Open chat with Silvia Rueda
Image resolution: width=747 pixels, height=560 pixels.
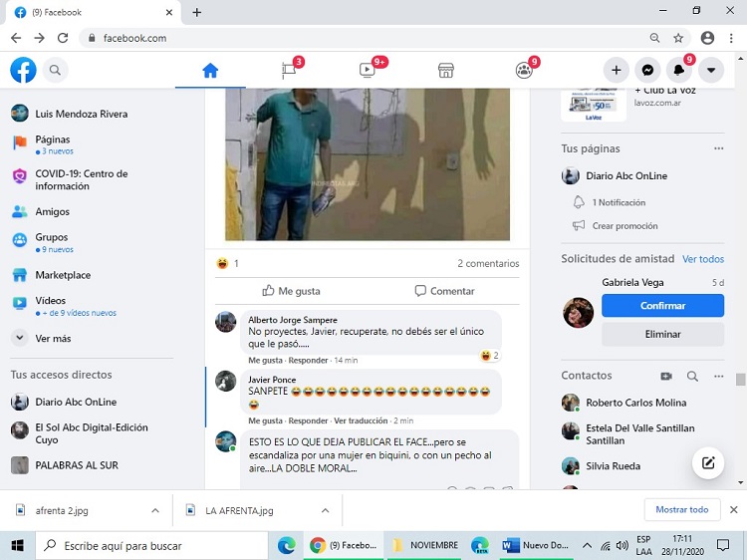613,466
